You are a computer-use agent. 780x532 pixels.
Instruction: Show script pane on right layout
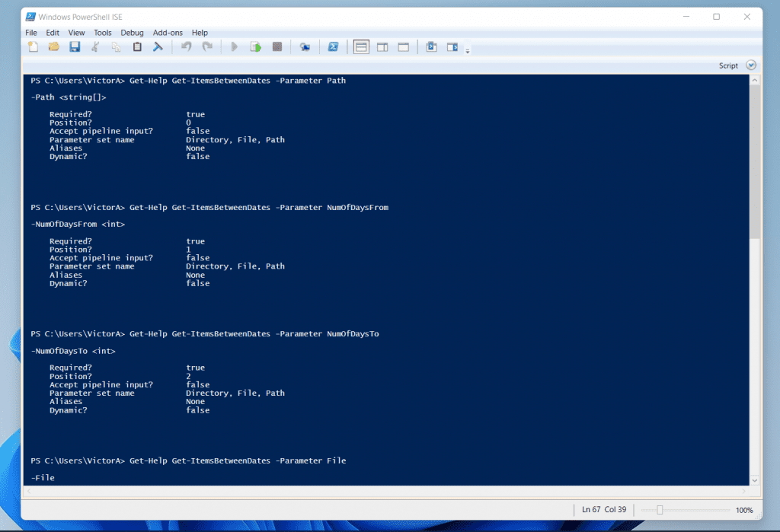click(x=382, y=46)
